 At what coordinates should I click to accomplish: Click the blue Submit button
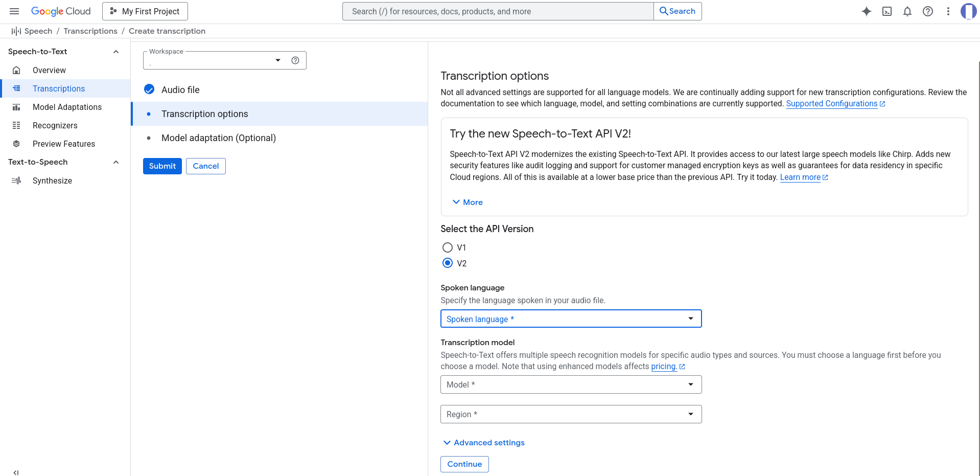click(x=162, y=166)
